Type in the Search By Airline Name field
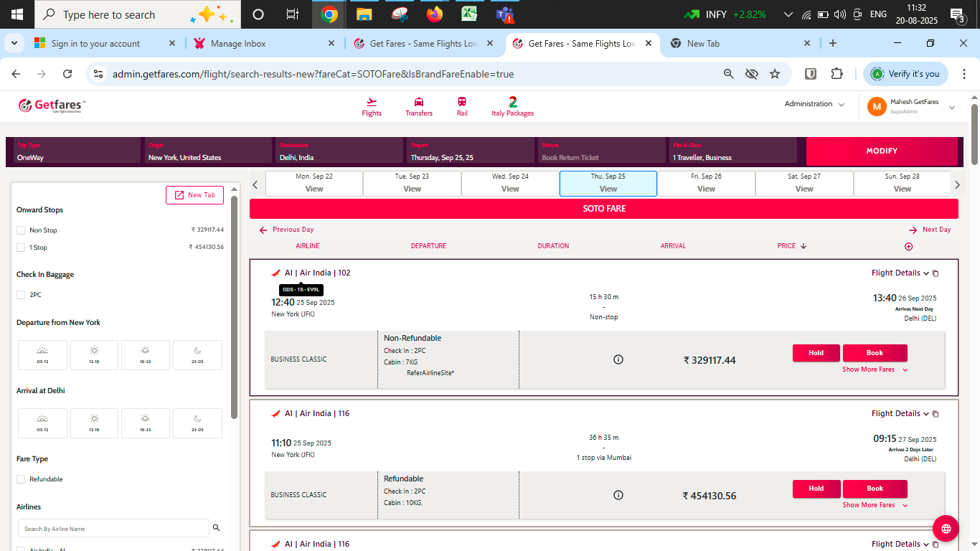Screen dimensions: 980x551 [113, 529]
